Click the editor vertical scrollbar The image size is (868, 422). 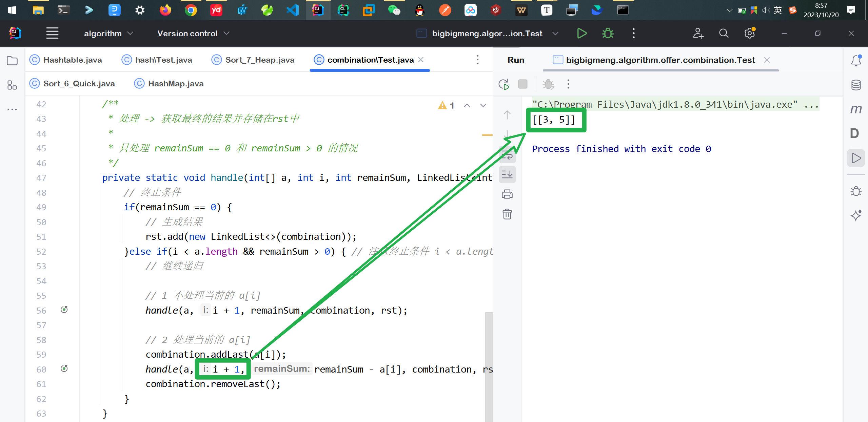click(489, 366)
